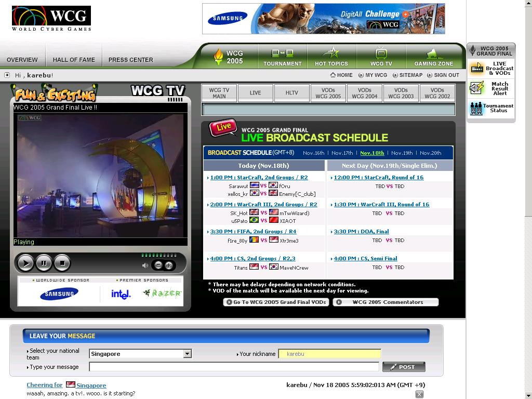
Task: Click WCG 2005 Commentators button
Action: click(385, 302)
